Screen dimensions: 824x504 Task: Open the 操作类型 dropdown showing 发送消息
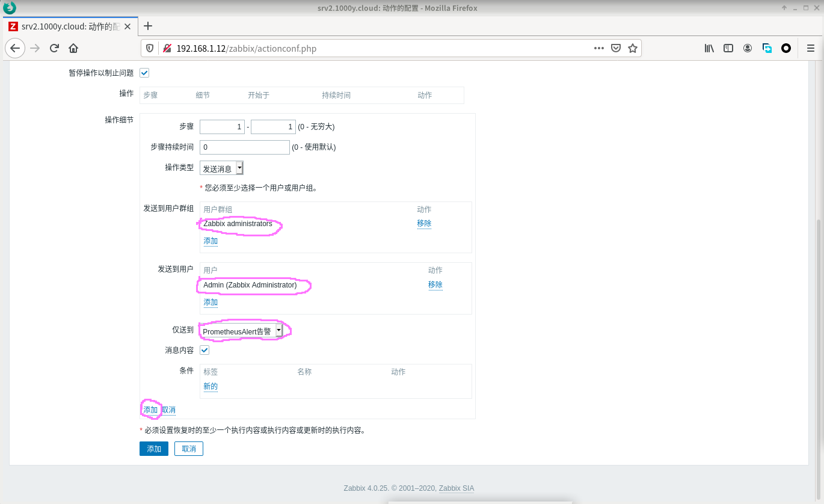221,168
